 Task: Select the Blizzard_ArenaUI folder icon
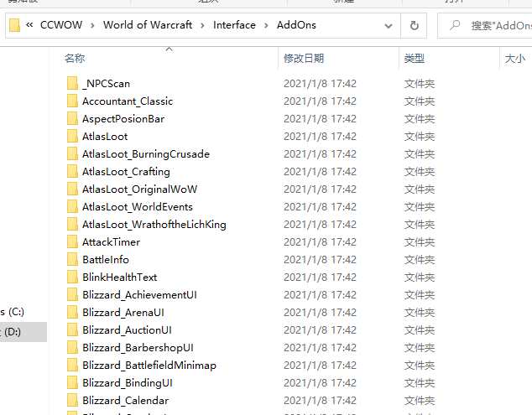click(x=72, y=312)
